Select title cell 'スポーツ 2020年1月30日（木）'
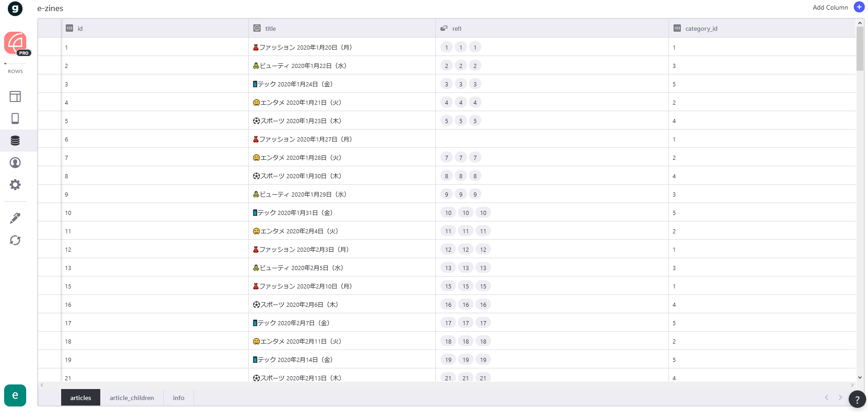Screen dimensions: 868x412 [342, 176]
